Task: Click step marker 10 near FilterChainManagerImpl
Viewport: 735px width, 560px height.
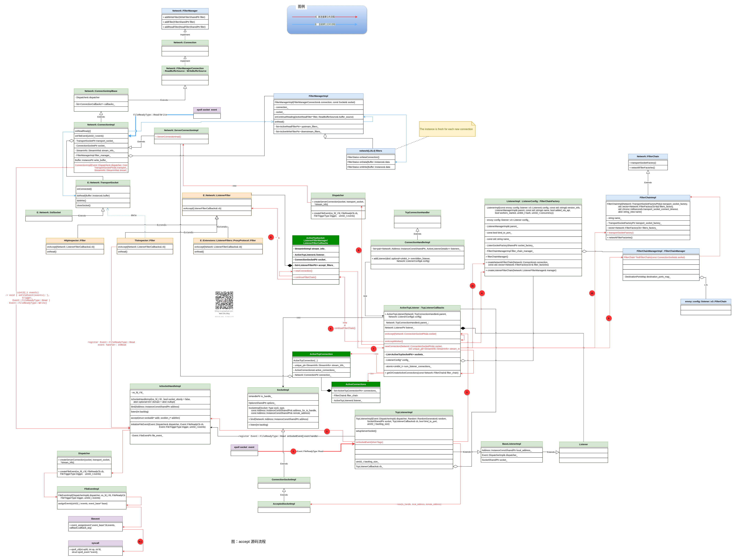Action: point(592,293)
